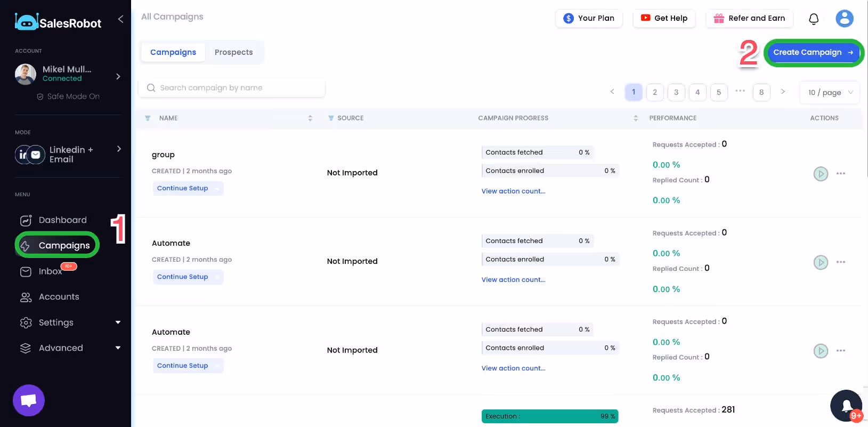Continue Setup for the group campaign

tap(188, 188)
